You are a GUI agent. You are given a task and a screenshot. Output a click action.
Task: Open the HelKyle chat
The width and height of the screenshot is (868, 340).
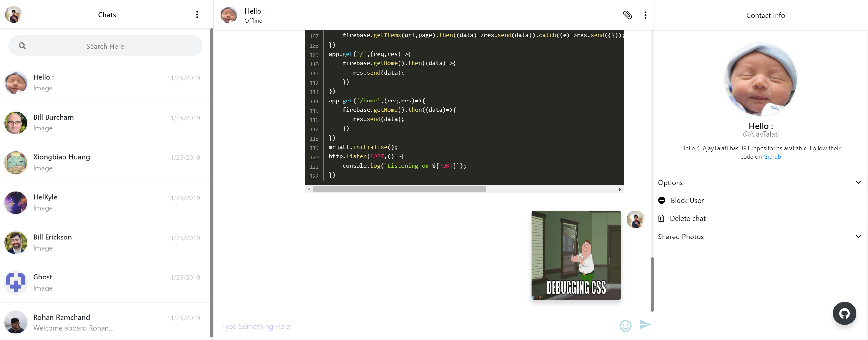click(105, 203)
